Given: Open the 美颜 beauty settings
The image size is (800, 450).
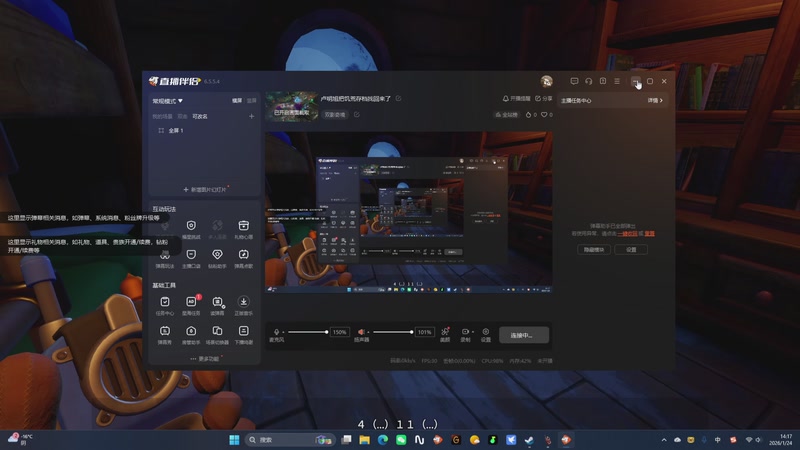Looking at the screenshot, I should click(445, 334).
